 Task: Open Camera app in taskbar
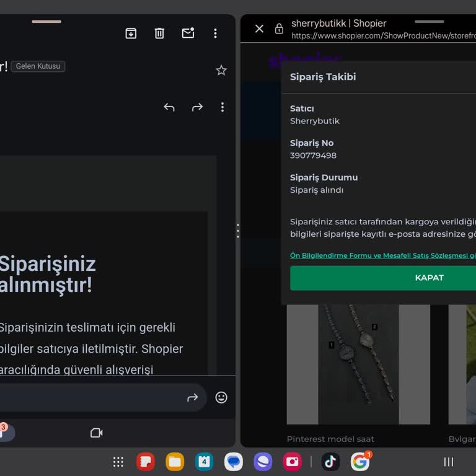coord(292,462)
